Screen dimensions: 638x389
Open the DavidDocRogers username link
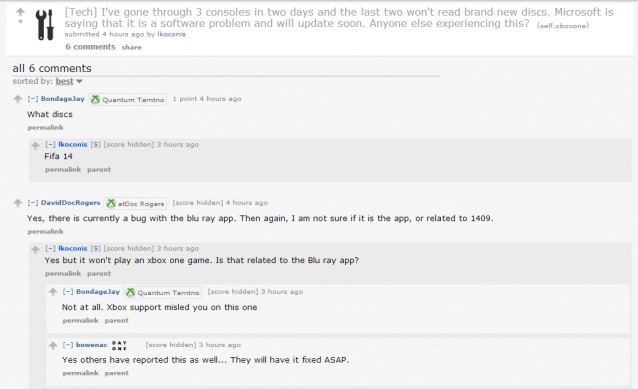(70, 203)
